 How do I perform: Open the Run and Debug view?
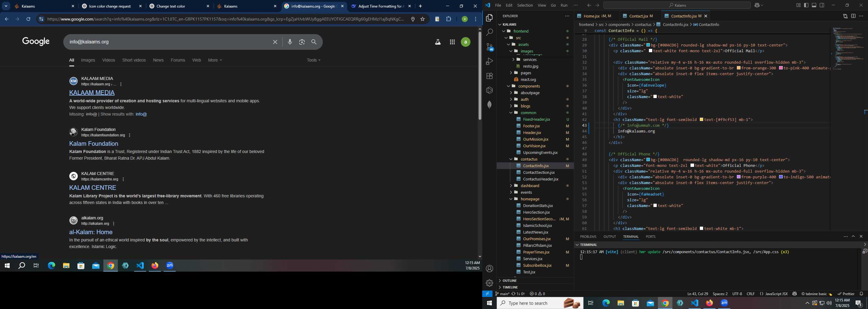(x=489, y=61)
